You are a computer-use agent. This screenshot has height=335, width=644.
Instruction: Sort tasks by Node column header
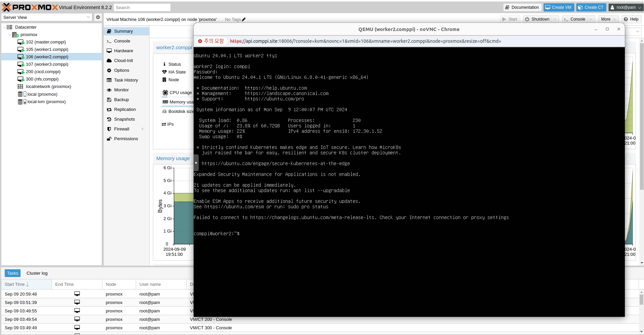(119, 284)
